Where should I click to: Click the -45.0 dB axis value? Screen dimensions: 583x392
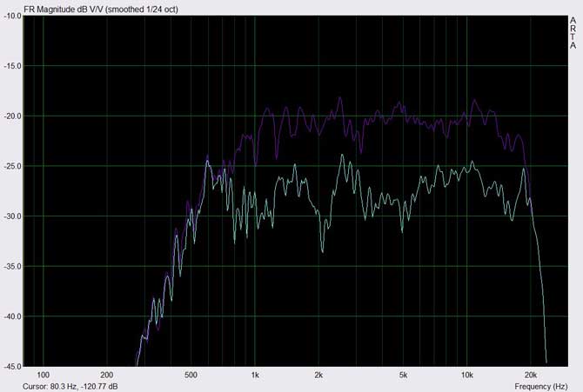click(12, 367)
